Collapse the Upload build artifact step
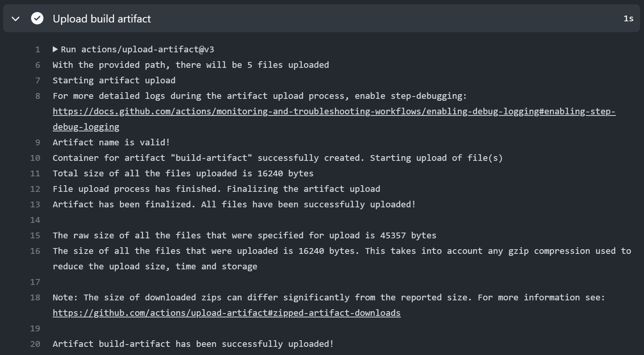 [x=16, y=18]
